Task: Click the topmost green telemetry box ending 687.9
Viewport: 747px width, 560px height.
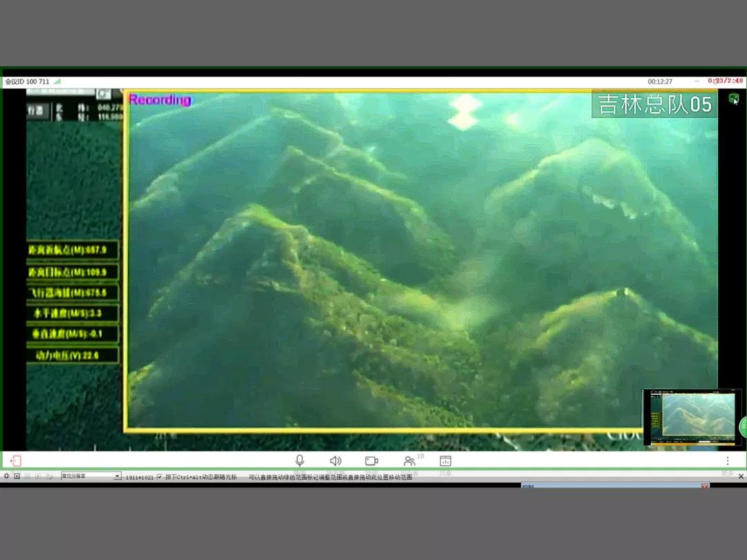Action: (73, 250)
